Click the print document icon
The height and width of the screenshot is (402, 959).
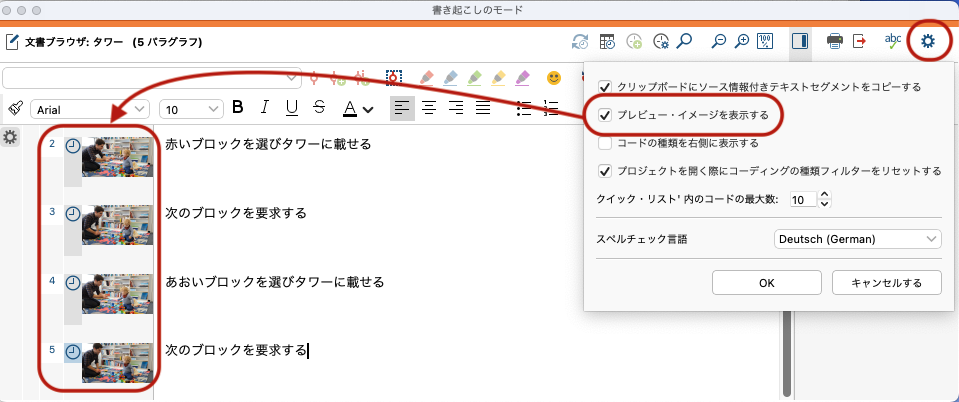pyautogui.click(x=834, y=42)
